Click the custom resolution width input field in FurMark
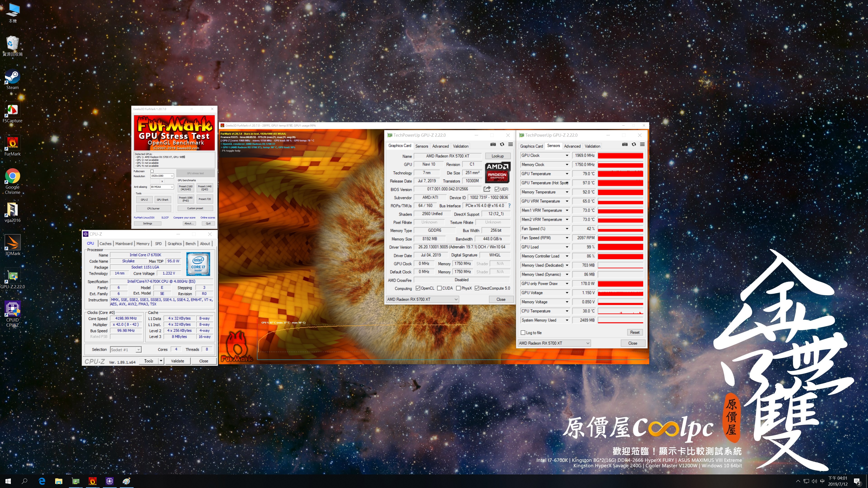The width and height of the screenshot is (868, 488). point(155,181)
